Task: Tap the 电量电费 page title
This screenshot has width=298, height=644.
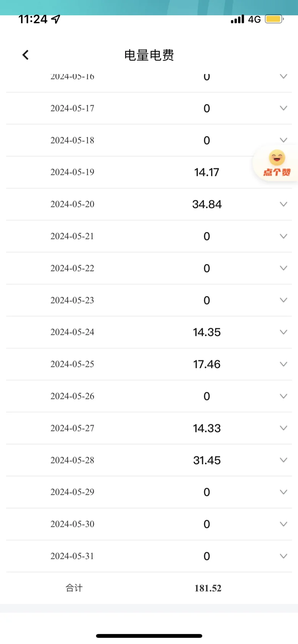Action: (149, 55)
